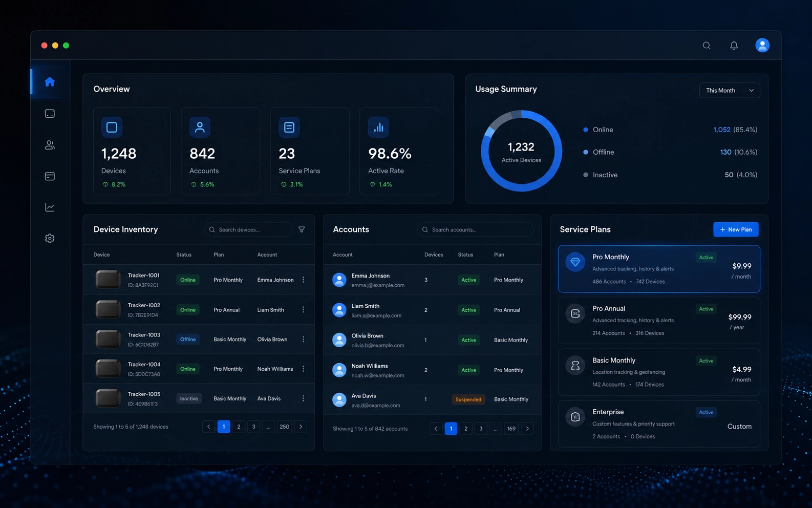This screenshot has height=508, width=812.
Task: Go to next page of accounts
Action: (x=527, y=429)
